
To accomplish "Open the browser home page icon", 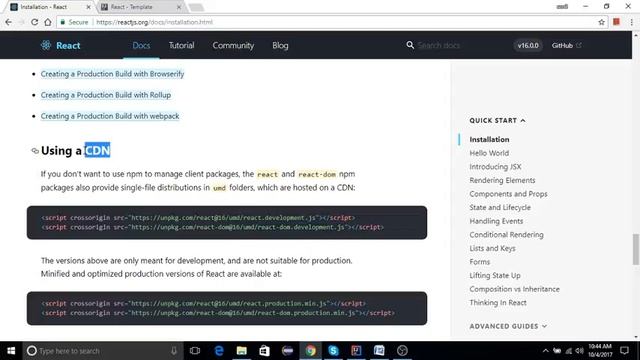I will click(48, 22).
